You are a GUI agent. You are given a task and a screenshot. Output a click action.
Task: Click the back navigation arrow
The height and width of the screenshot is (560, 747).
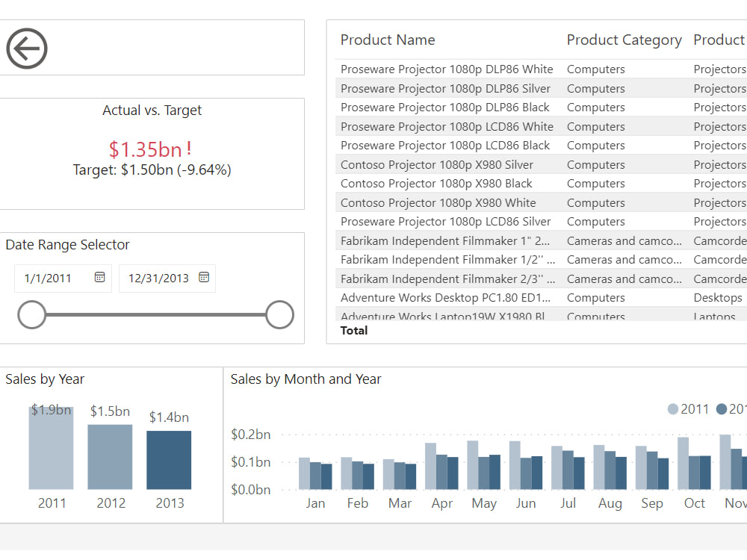[x=26, y=49]
